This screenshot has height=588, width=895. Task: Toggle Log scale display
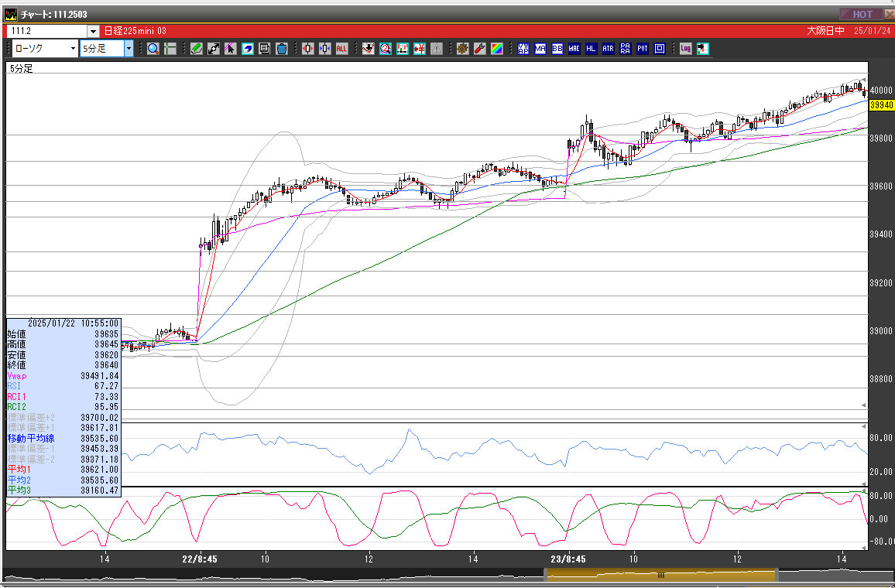(x=685, y=49)
